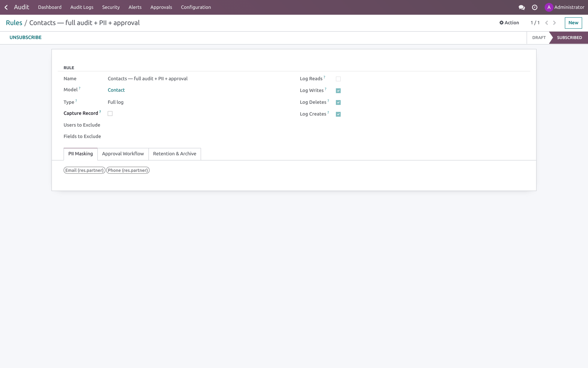Go to the previous record arrow

(546, 23)
